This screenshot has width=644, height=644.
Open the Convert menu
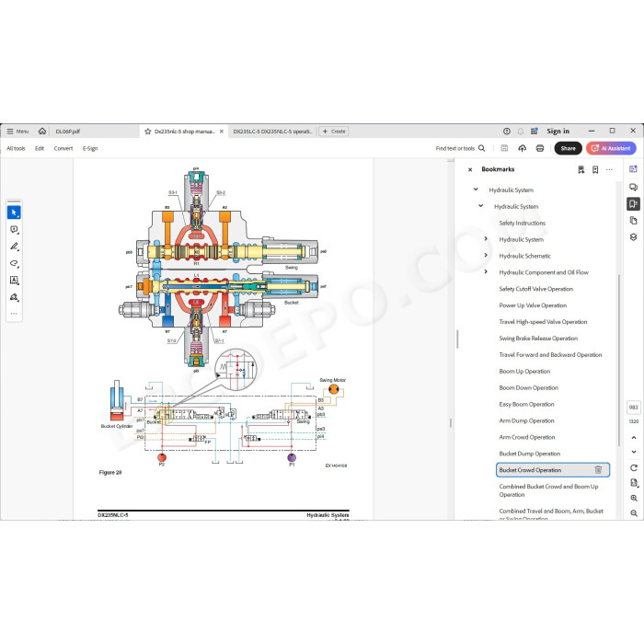point(63,149)
